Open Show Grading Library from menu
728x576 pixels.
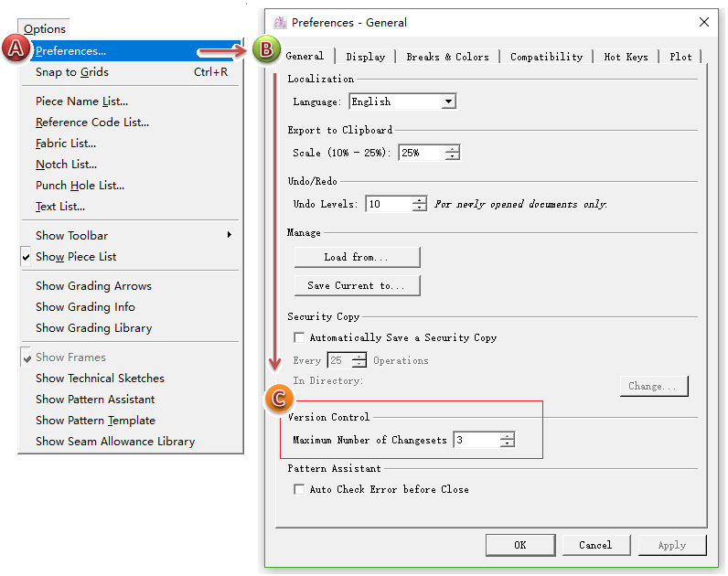94,328
